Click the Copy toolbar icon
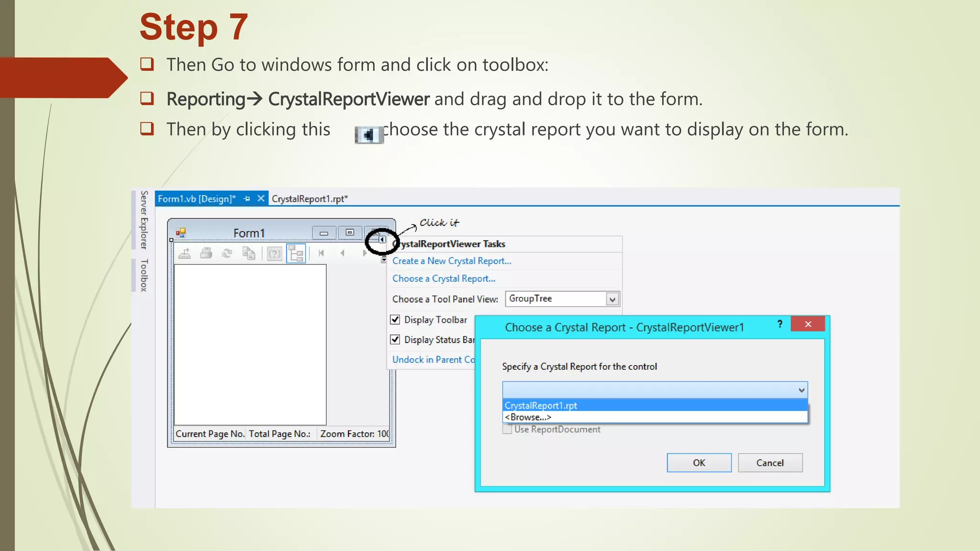Viewport: 980px width, 551px height. (x=248, y=253)
